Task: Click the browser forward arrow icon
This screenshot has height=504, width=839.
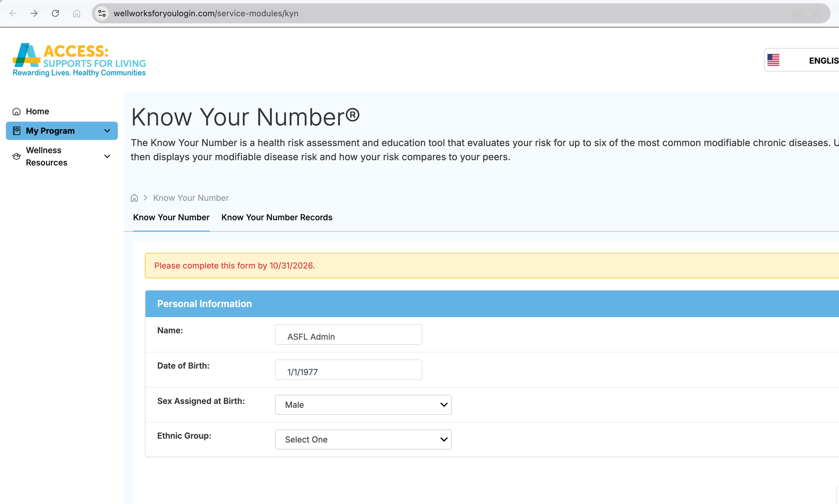Action: [34, 13]
